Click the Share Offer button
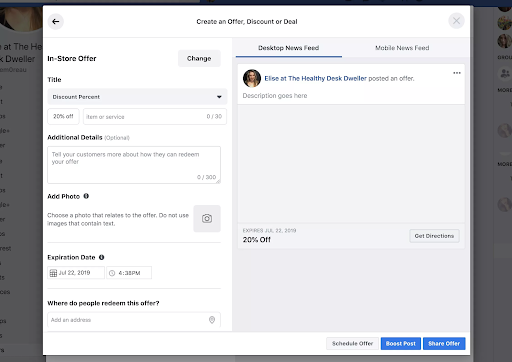The height and width of the screenshot is (362, 512). [x=444, y=343]
